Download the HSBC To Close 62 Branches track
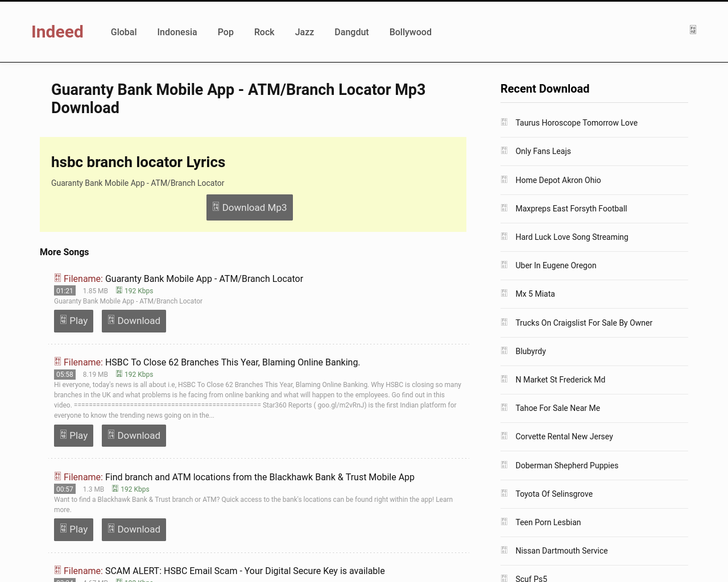 [134, 436]
